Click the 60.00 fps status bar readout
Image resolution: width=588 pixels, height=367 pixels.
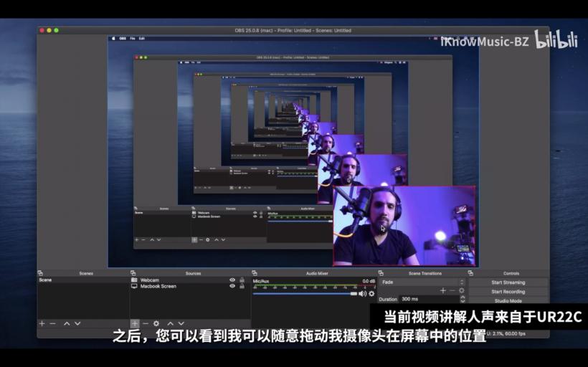click(x=516, y=333)
